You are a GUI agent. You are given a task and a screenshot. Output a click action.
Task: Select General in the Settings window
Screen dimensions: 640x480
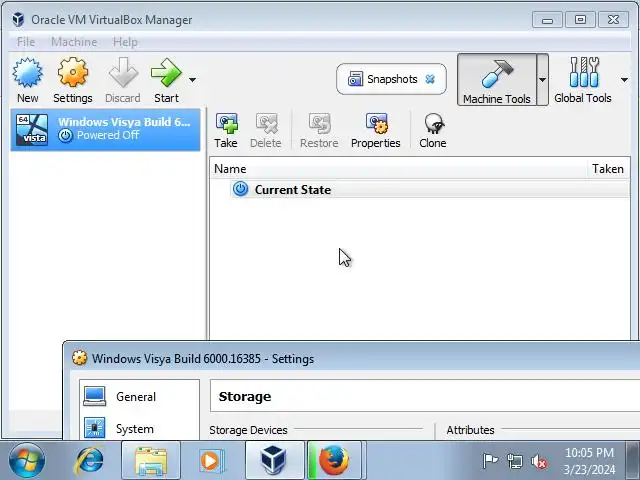139,396
